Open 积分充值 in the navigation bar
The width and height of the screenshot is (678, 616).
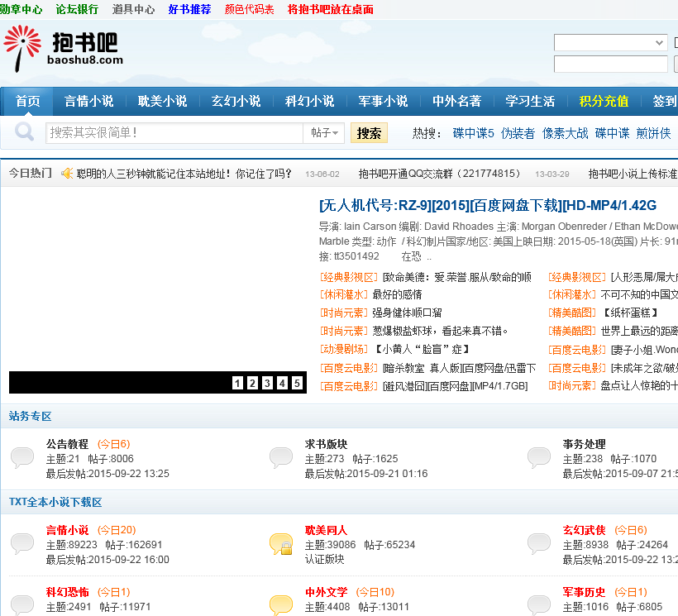click(x=604, y=101)
